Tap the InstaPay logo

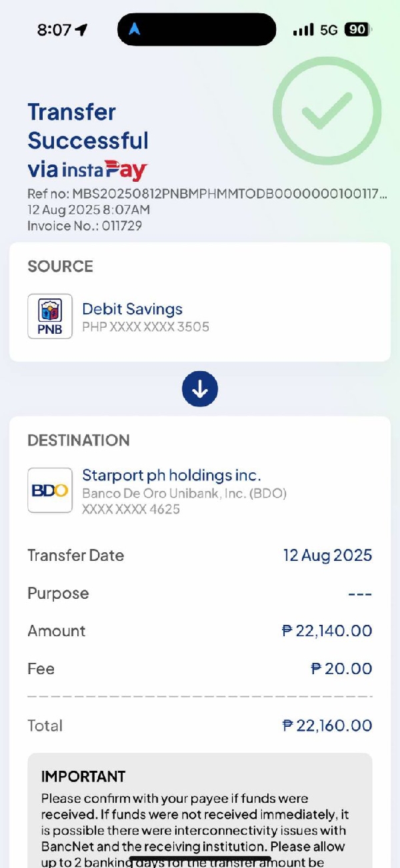(105, 170)
